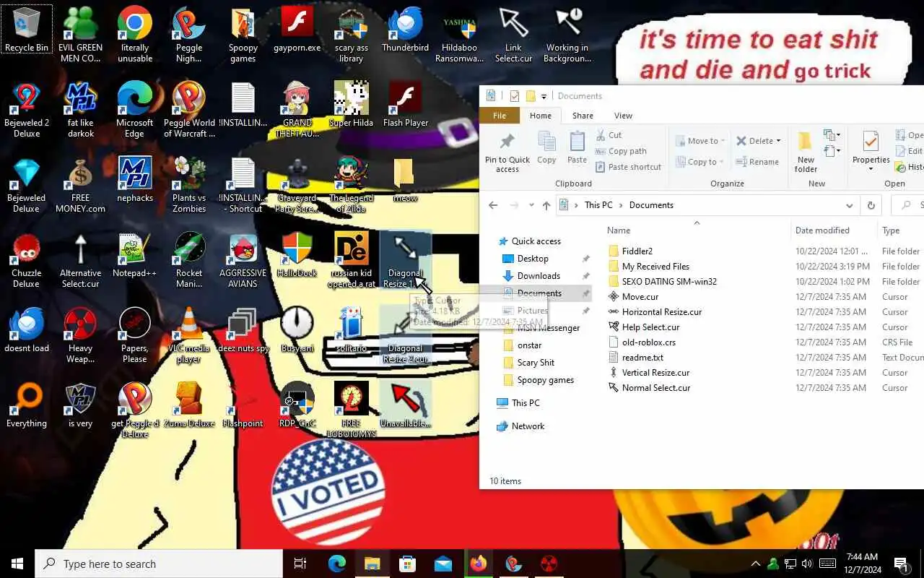
Task: Open the Microsoft Edge desktop shortcut
Action: (x=135, y=108)
